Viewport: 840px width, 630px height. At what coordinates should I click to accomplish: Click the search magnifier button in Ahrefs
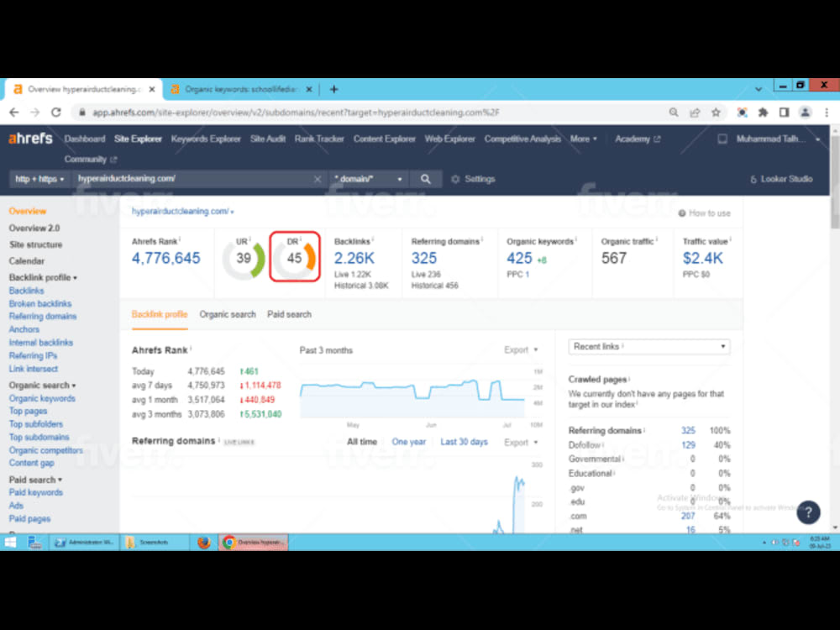pyautogui.click(x=425, y=179)
